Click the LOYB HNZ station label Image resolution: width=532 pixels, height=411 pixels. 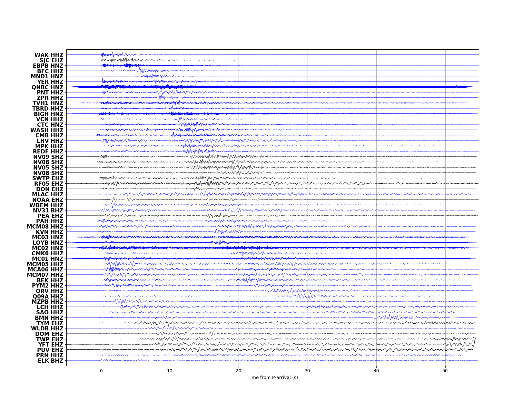tap(48, 243)
